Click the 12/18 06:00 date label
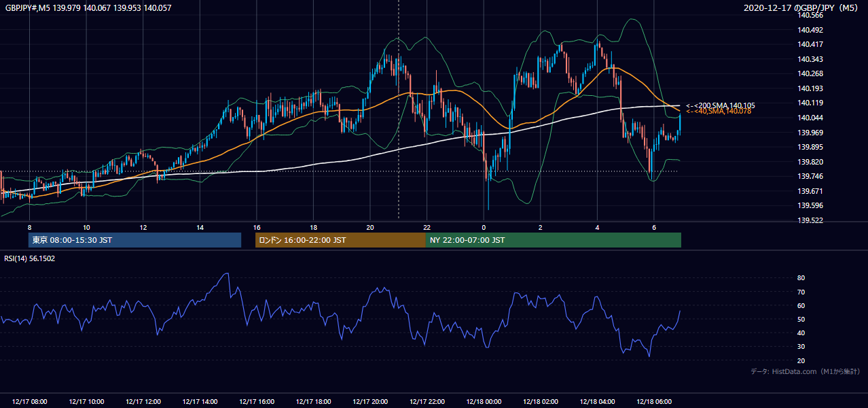 (x=655, y=402)
